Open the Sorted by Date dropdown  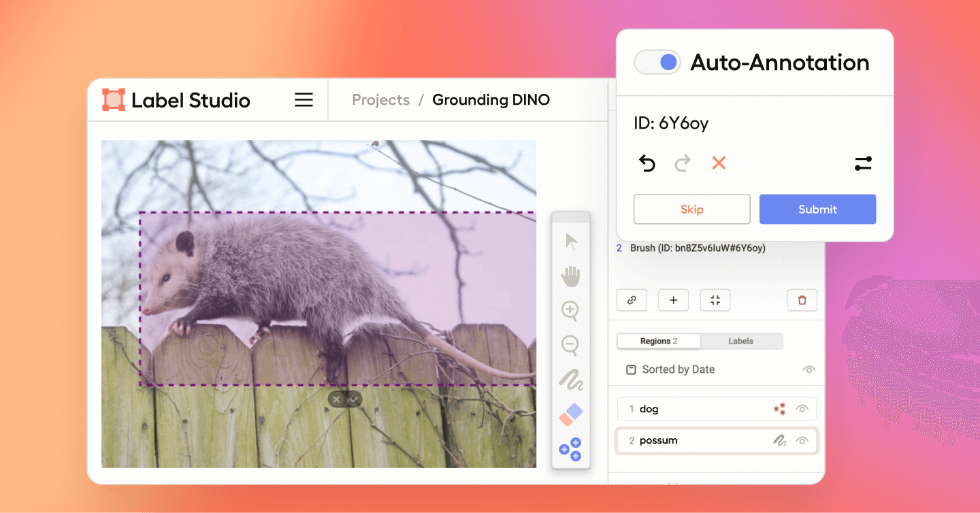click(678, 369)
